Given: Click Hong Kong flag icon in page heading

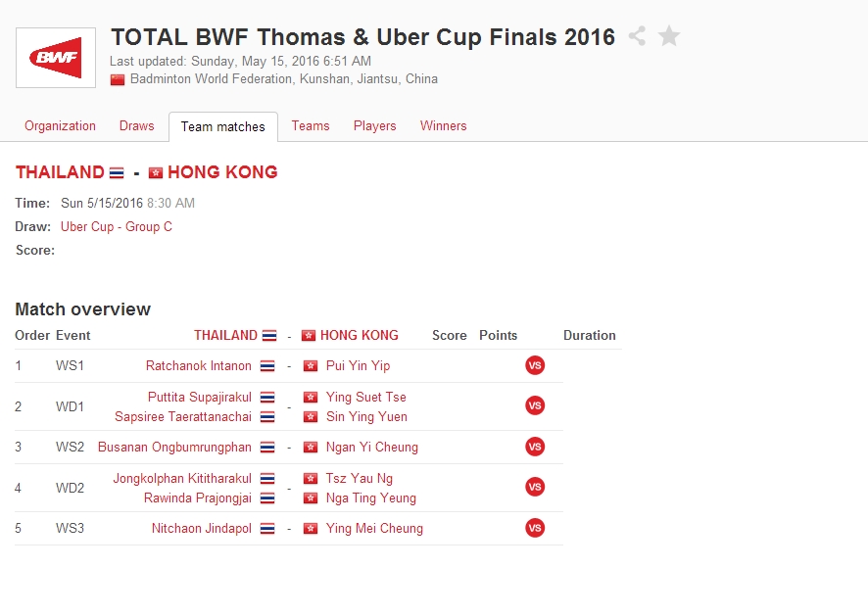Looking at the screenshot, I should pyautogui.click(x=155, y=172).
